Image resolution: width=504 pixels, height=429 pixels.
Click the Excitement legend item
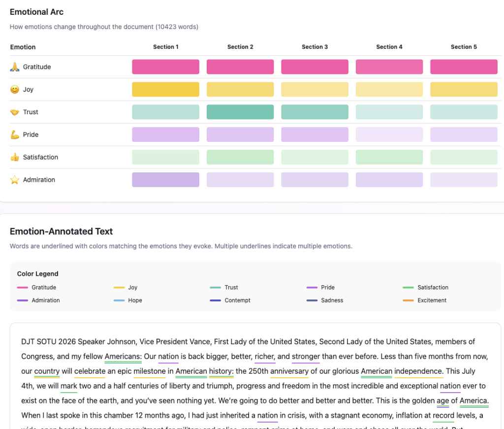(432, 300)
